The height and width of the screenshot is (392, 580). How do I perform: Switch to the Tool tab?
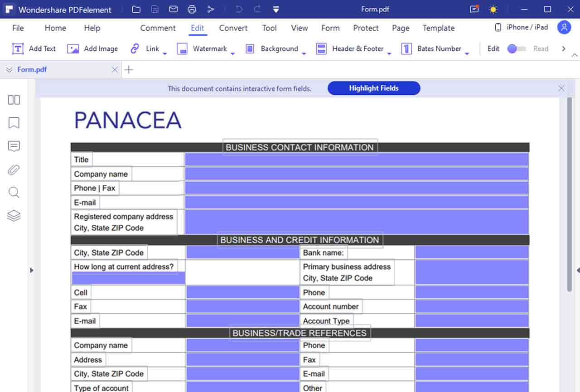269,28
